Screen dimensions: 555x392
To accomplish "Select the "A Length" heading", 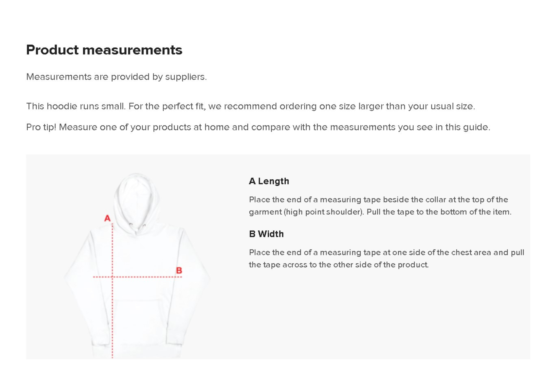I will click(269, 181).
